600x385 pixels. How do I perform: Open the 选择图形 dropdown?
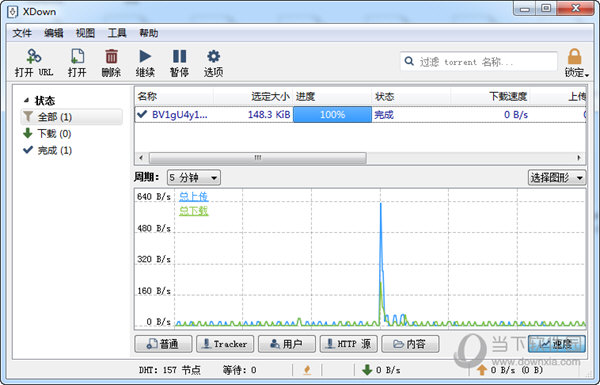tap(557, 178)
